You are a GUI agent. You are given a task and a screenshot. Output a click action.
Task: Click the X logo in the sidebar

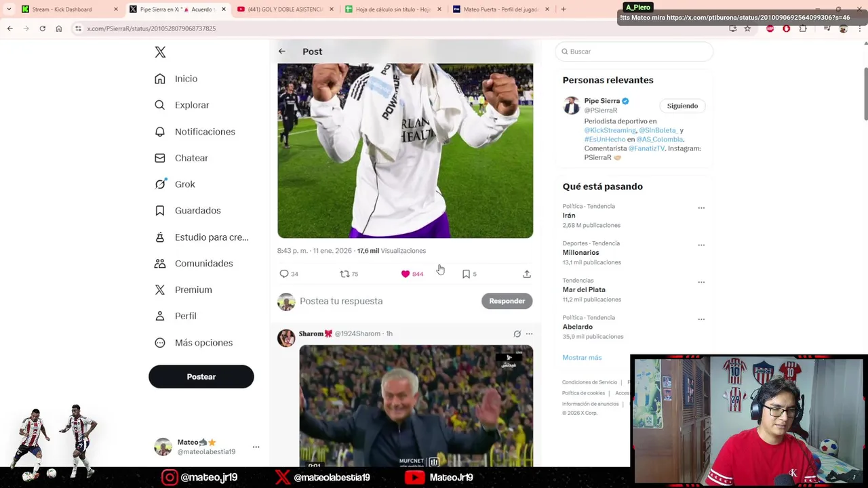point(160,52)
